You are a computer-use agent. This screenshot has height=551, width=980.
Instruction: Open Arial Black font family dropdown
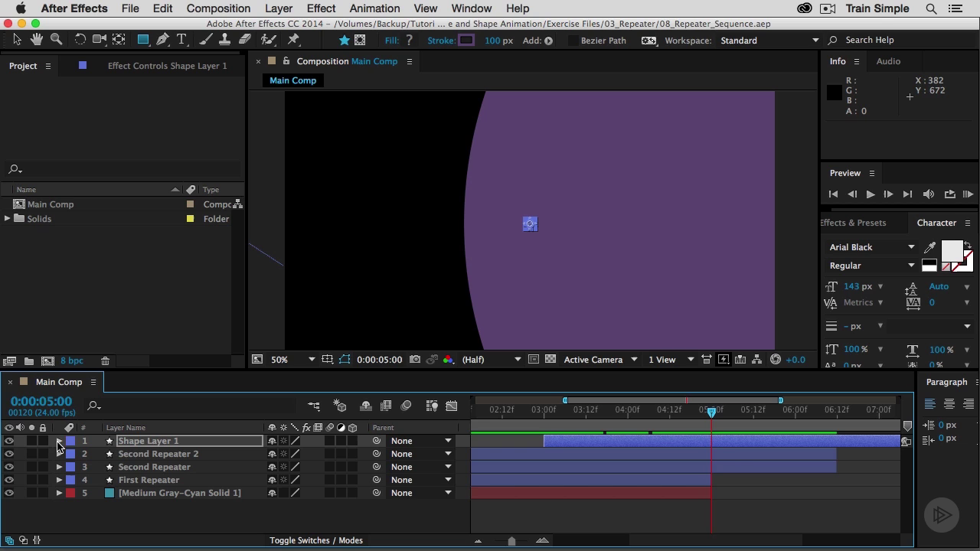click(871, 247)
